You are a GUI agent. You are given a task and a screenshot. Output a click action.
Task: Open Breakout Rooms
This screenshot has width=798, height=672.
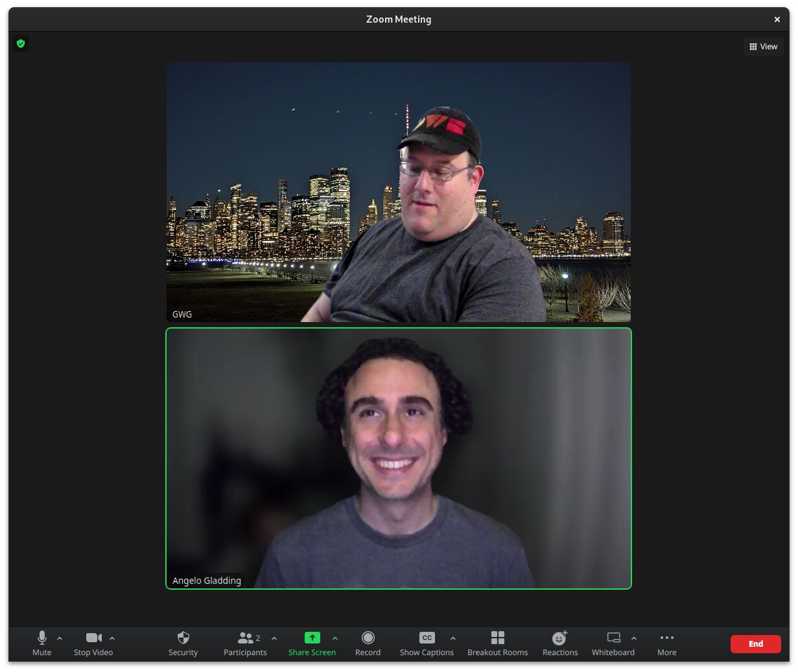[x=497, y=643]
